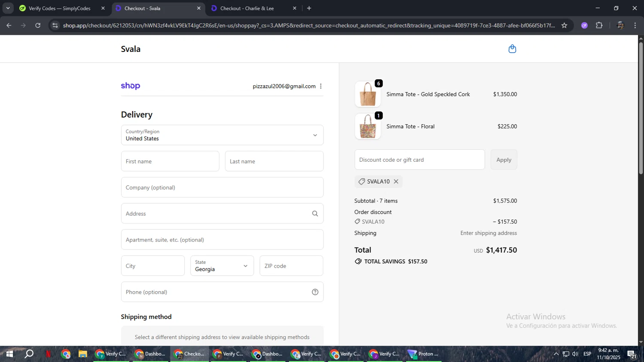Focus the Company (optional) field

click(222, 187)
